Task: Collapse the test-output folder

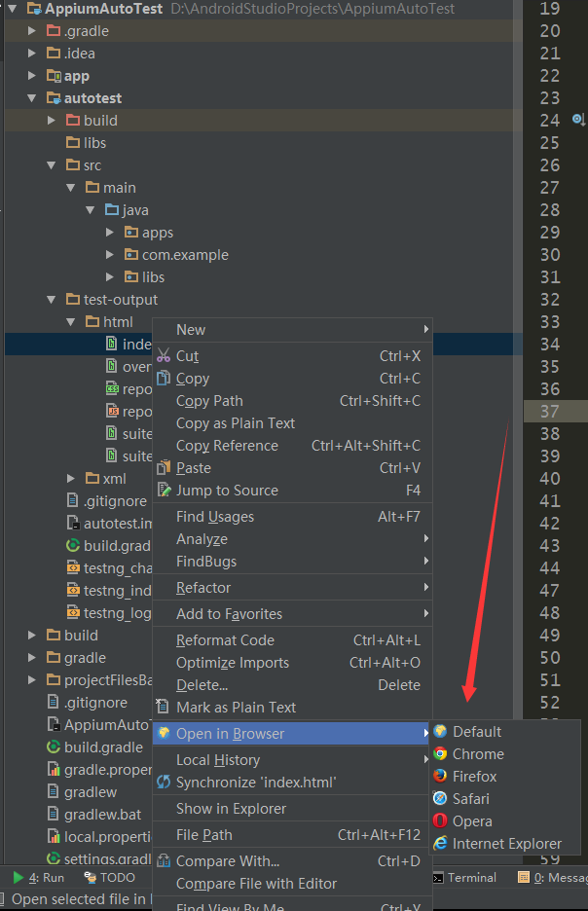Action: (x=52, y=300)
